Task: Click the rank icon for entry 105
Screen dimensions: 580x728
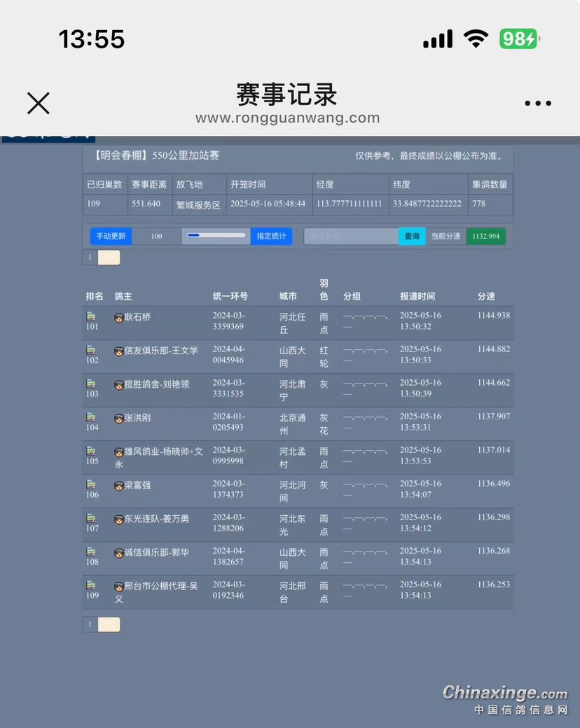Action: point(91,451)
